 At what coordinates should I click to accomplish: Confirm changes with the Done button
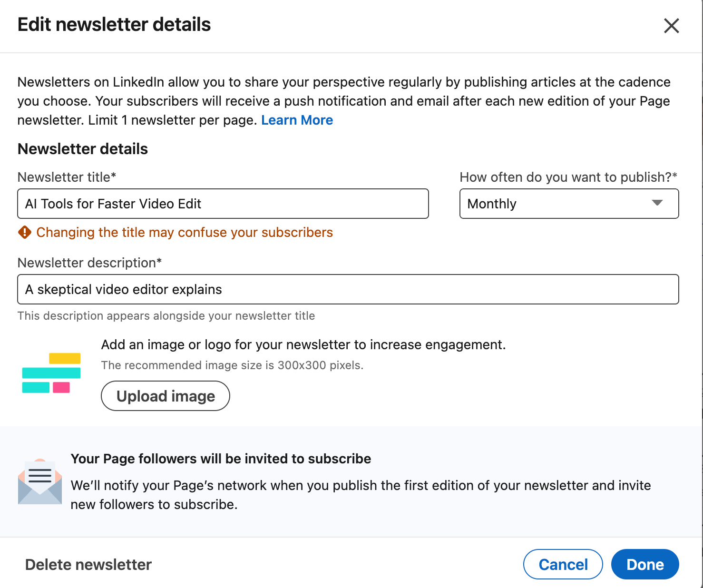click(x=644, y=565)
